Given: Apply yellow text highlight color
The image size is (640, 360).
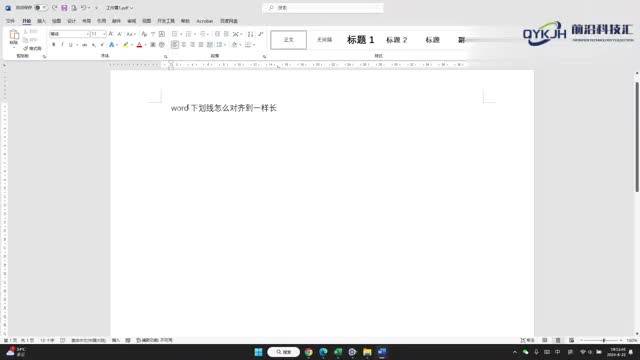Looking at the screenshot, I should [x=126, y=44].
